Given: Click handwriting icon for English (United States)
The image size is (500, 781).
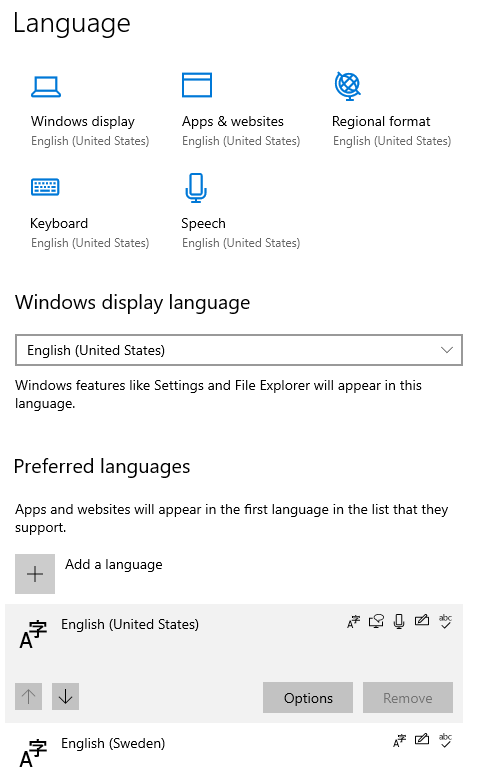Looking at the screenshot, I should (x=422, y=620).
